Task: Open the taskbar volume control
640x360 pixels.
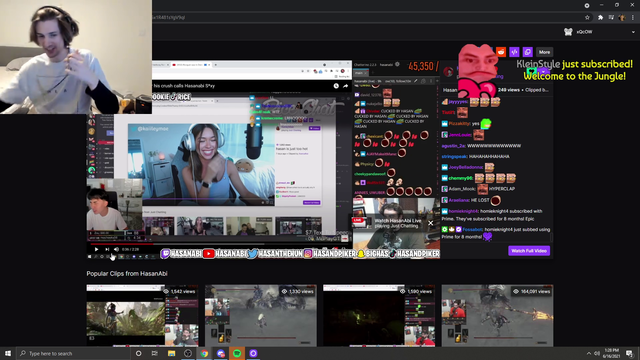Action: click(597, 353)
